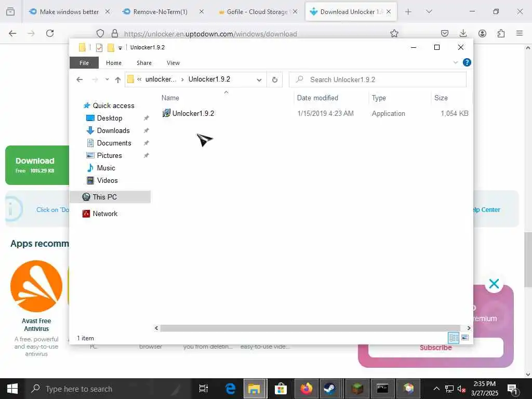Click the tracking protection shield icon
The height and width of the screenshot is (399, 532).
100,33
